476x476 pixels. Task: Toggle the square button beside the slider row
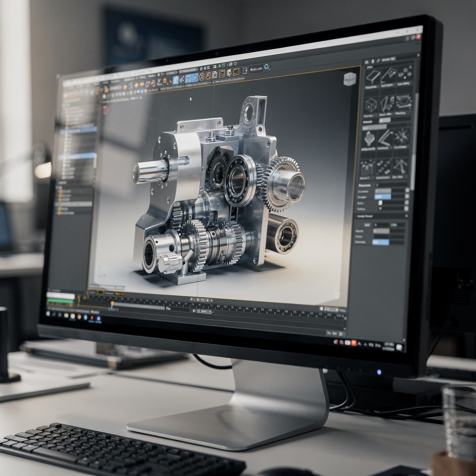pyautogui.click(x=407, y=203)
